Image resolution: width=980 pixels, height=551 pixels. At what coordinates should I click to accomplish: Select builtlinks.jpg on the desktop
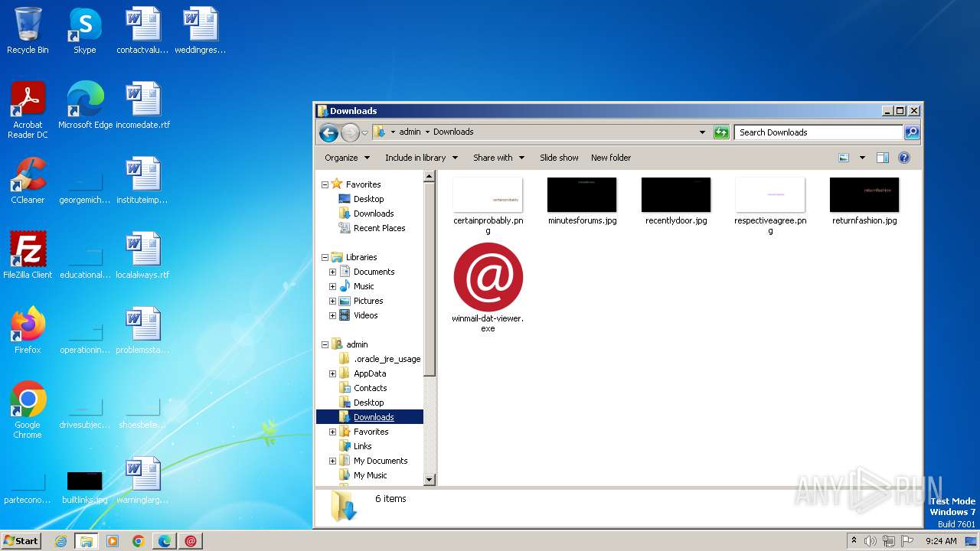point(84,487)
